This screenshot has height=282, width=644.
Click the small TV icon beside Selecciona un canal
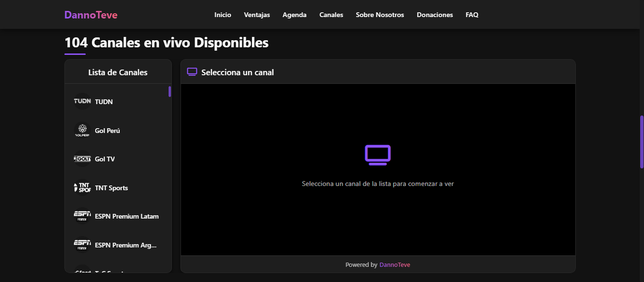[192, 72]
